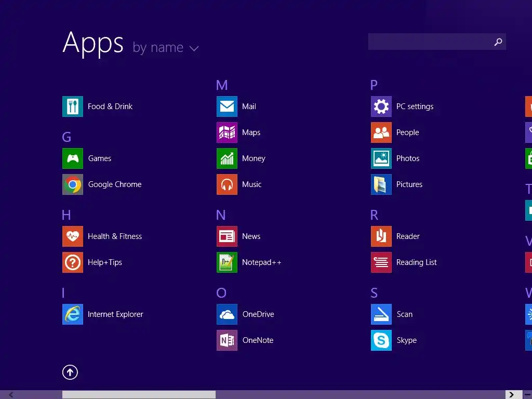
Task: Click the 'Health & Fitness' label
Action: coord(115,236)
